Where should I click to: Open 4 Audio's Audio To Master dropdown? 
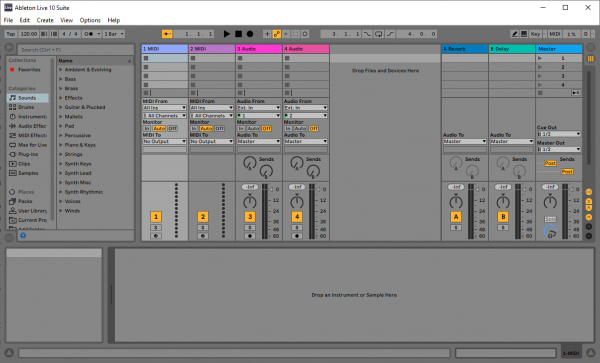[306, 142]
